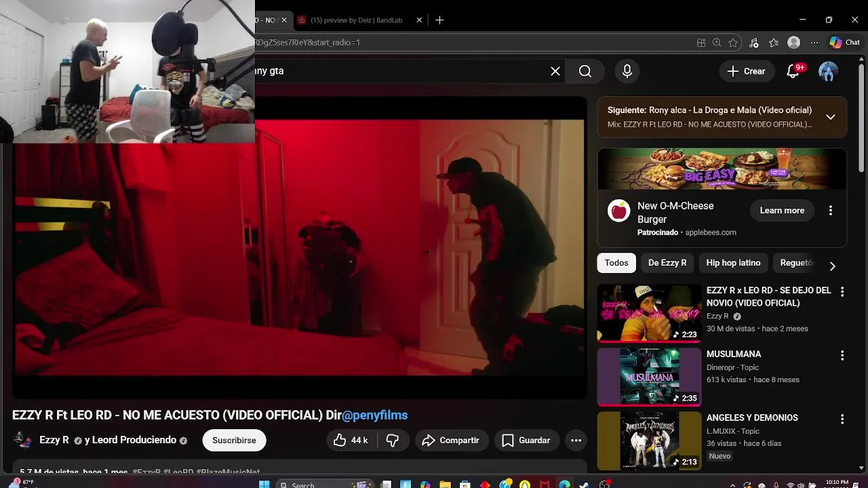Image resolution: width=868 pixels, height=488 pixels.
Task: Save the video with Guardar
Action: [x=526, y=441]
